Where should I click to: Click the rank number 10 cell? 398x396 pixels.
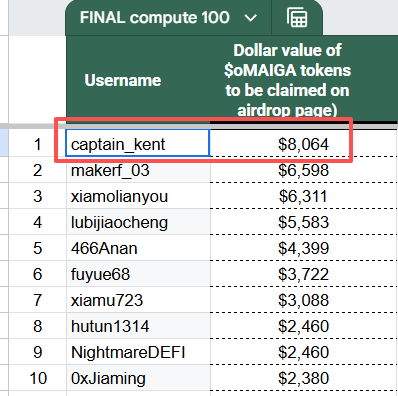click(x=38, y=377)
